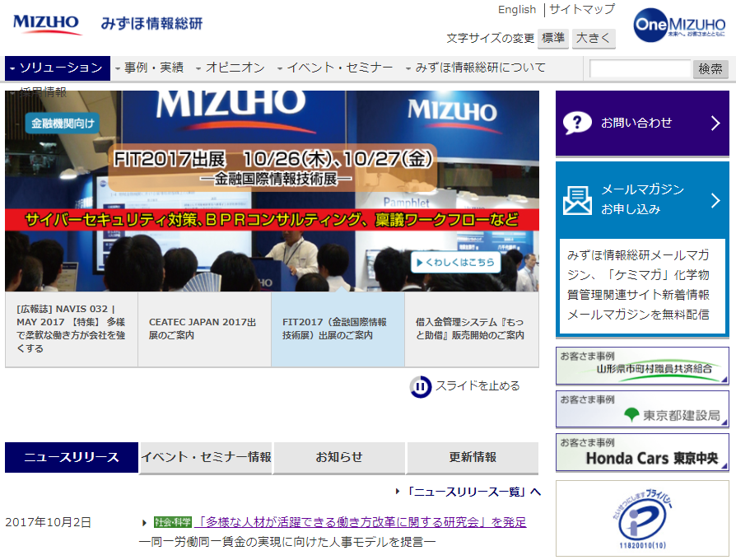The width and height of the screenshot is (736, 560).
Task: Click the Privacy Mark certification logo
Action: (642, 519)
